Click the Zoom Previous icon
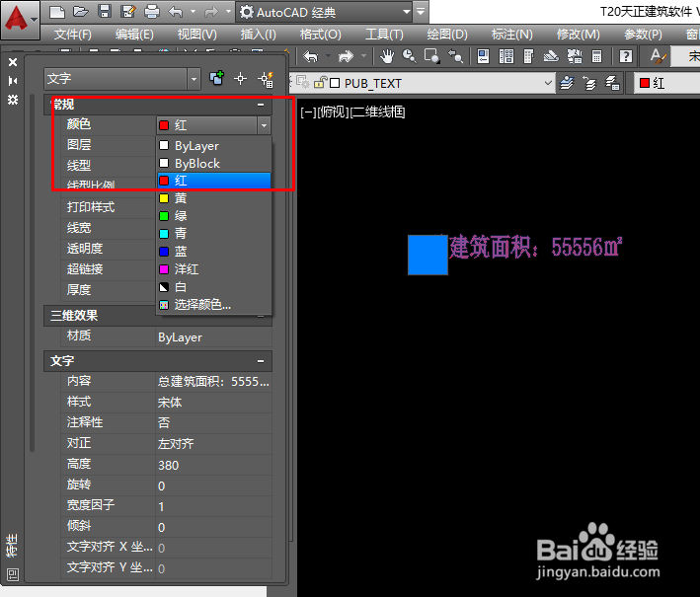 pyautogui.click(x=455, y=56)
